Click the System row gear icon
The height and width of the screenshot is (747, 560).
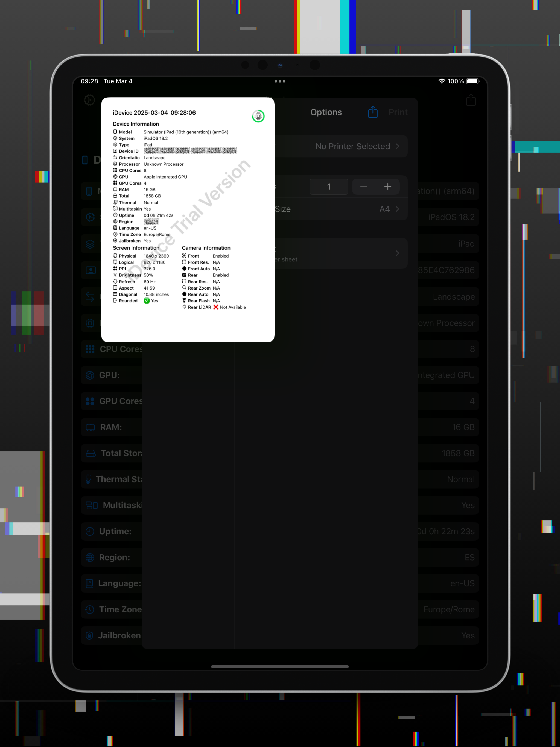pyautogui.click(x=90, y=217)
